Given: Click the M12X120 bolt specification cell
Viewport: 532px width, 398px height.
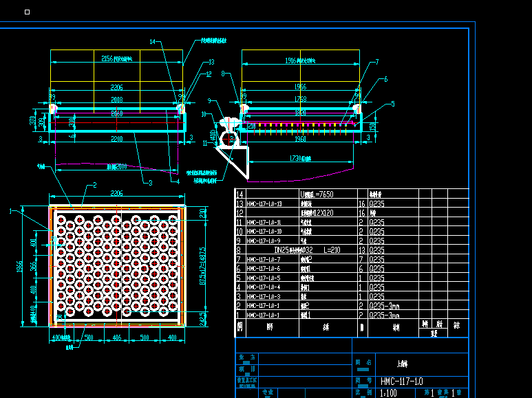Looking at the screenshot, I should tap(321, 213).
